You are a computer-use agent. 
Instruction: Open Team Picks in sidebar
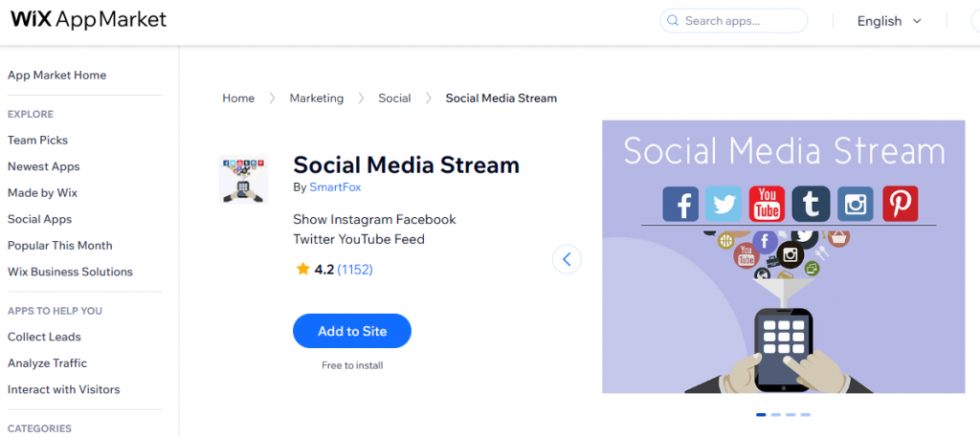37,140
